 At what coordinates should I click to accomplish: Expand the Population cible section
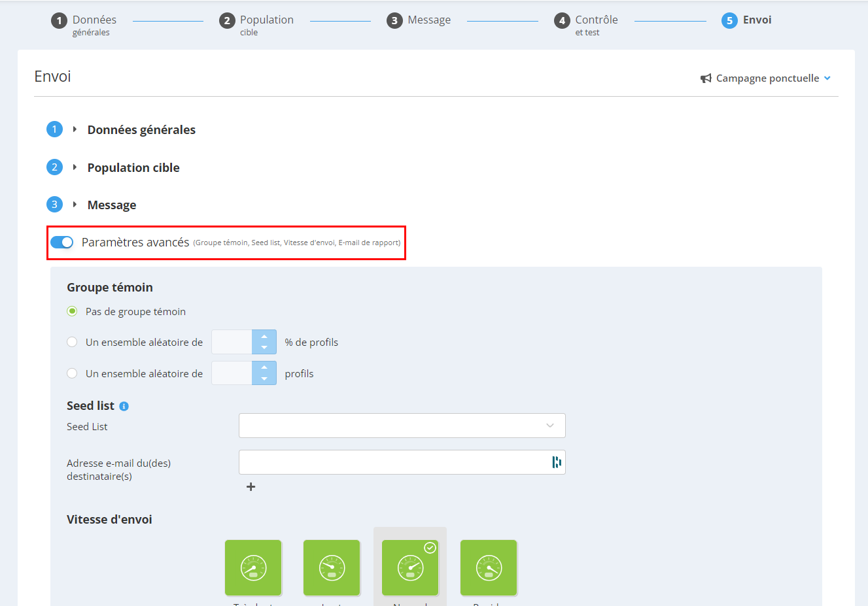point(133,167)
